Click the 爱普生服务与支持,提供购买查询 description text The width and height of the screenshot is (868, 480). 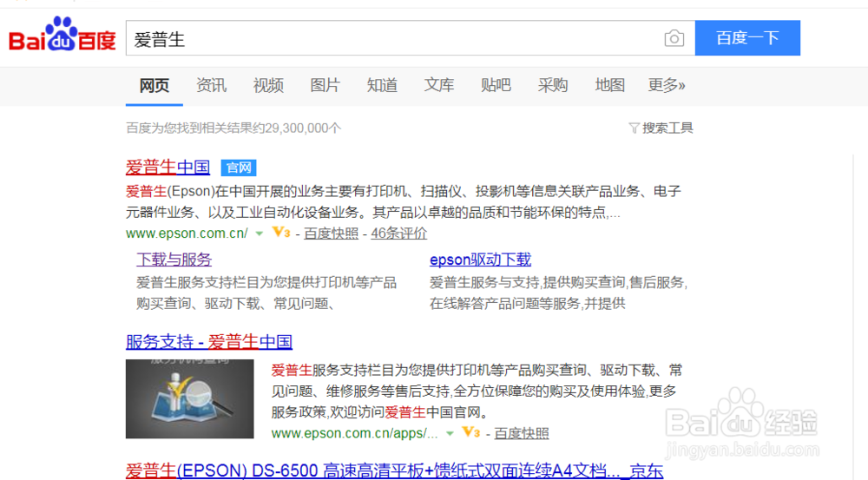(558, 293)
